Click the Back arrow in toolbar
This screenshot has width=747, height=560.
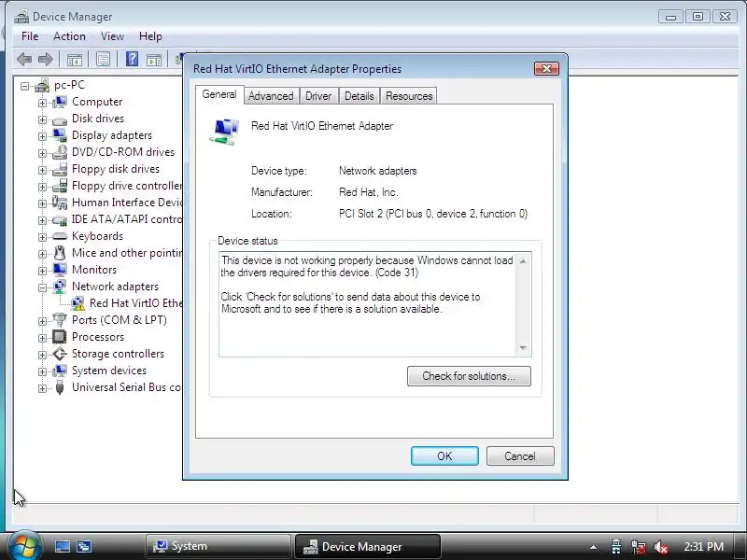(24, 60)
